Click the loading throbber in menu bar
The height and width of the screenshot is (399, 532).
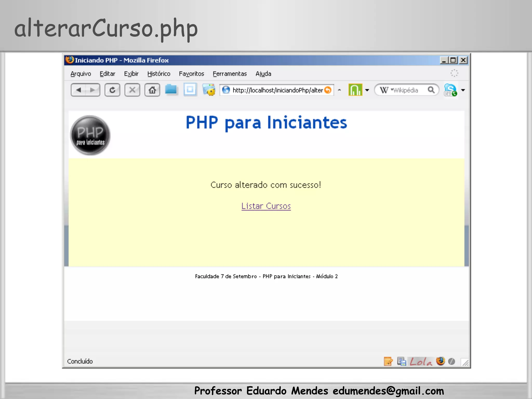coord(454,73)
